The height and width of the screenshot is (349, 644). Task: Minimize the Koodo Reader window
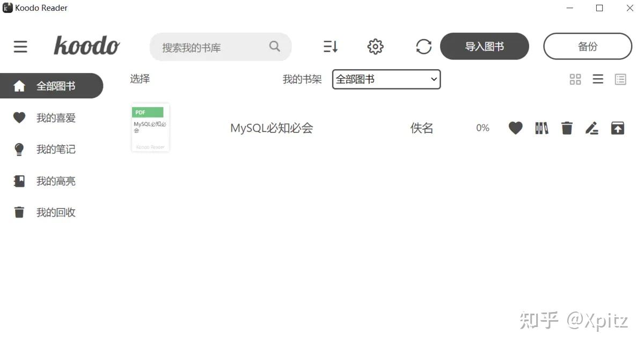pos(569,8)
